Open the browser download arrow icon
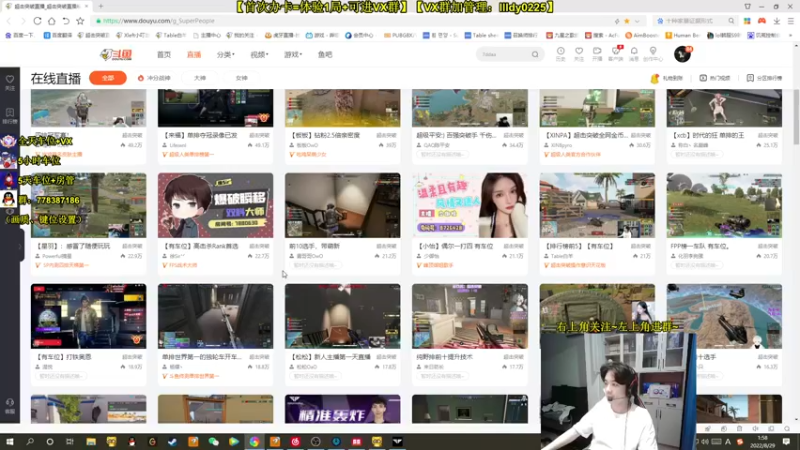This screenshot has height=450, width=800. (777, 21)
